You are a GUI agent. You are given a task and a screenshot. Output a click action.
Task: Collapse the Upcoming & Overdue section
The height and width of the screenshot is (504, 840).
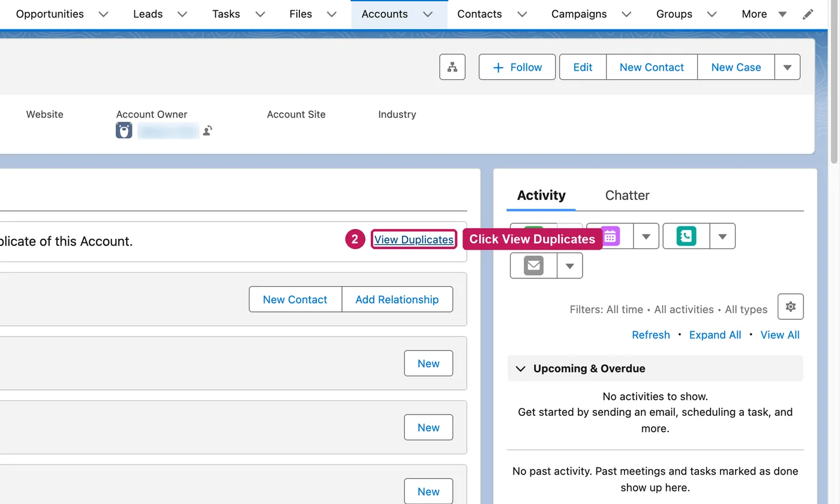coord(521,368)
